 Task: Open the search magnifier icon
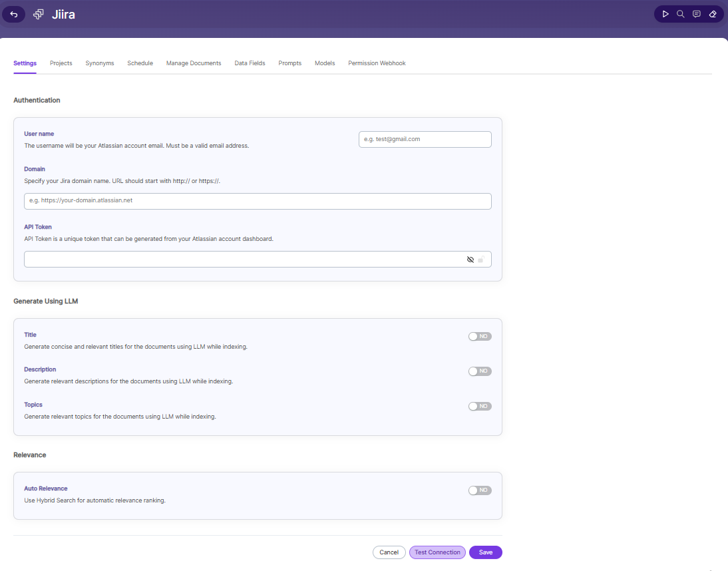click(681, 14)
